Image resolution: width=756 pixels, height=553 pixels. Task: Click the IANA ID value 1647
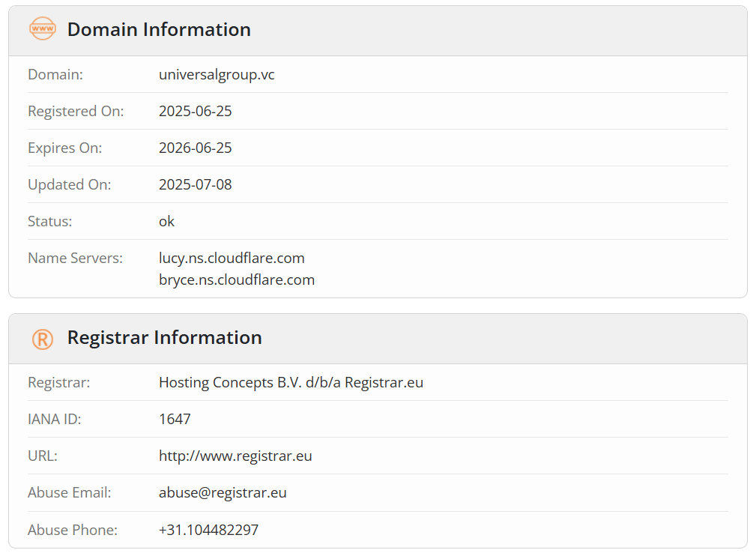[x=175, y=419]
